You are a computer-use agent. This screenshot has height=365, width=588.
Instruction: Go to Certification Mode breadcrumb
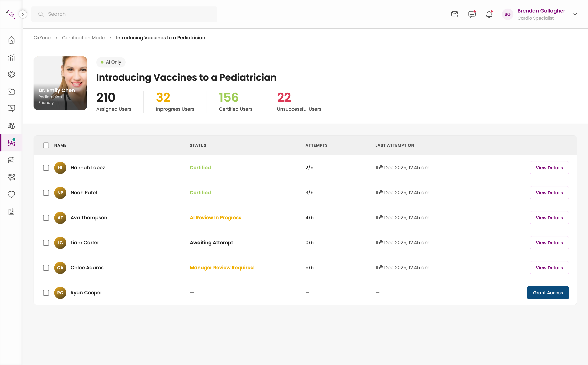83,38
